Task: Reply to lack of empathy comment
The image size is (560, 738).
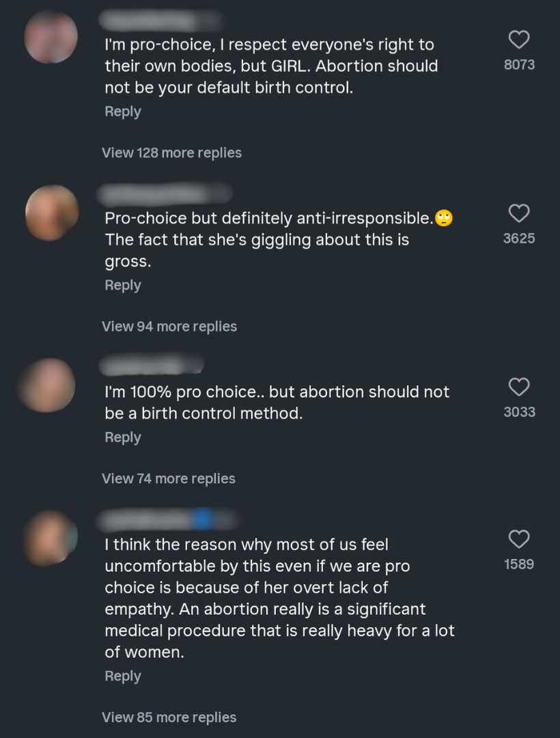Action: tap(123, 676)
